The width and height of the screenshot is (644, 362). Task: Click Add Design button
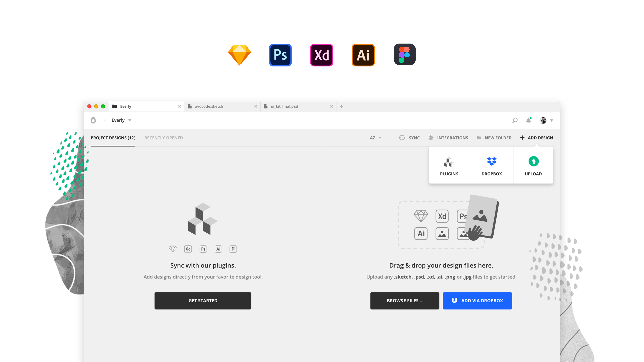537,138
